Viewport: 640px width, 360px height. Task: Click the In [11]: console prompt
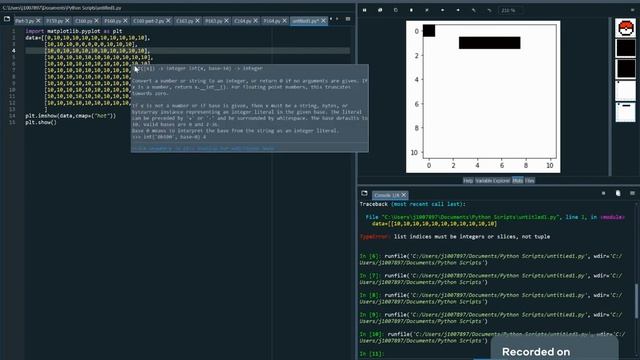372,354
